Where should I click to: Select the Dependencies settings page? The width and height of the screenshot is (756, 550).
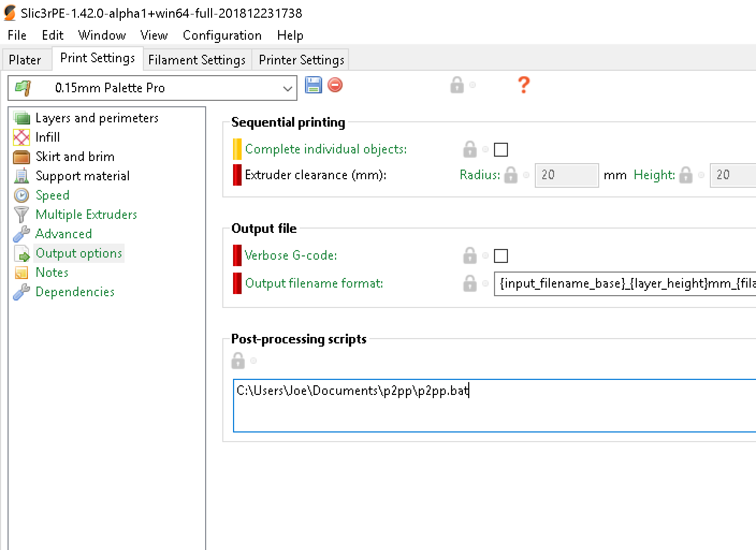pyautogui.click(x=75, y=292)
